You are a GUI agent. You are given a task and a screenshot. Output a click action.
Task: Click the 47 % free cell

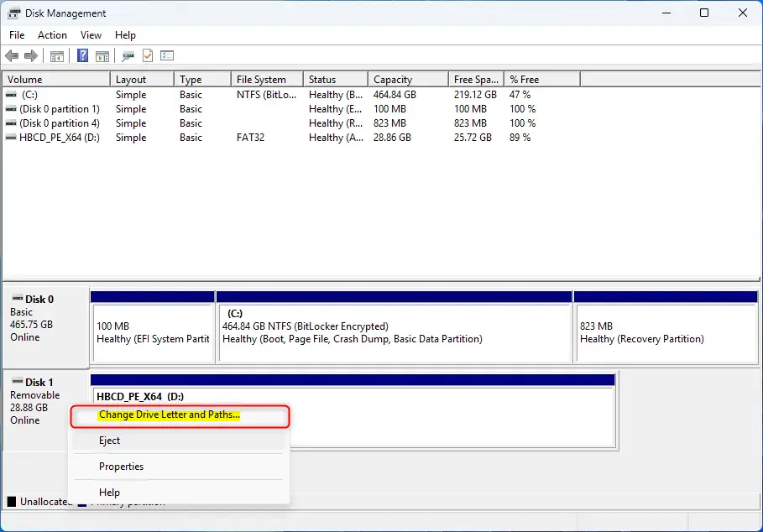(x=520, y=95)
